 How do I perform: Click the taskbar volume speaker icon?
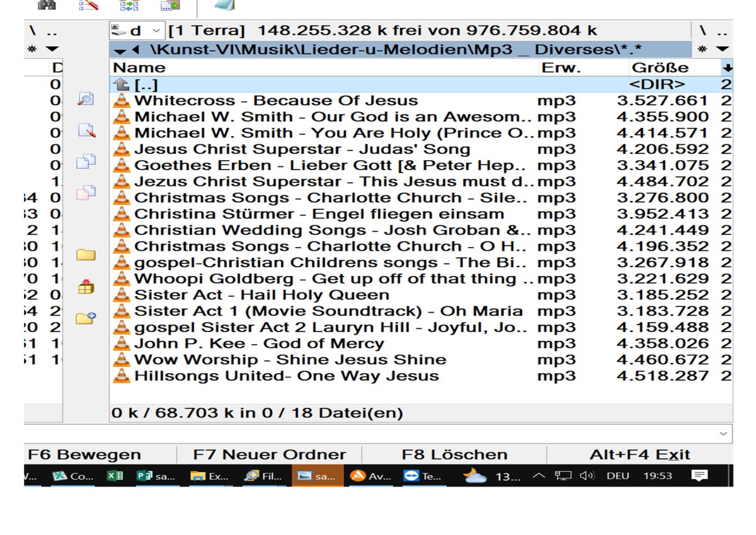tap(587, 476)
